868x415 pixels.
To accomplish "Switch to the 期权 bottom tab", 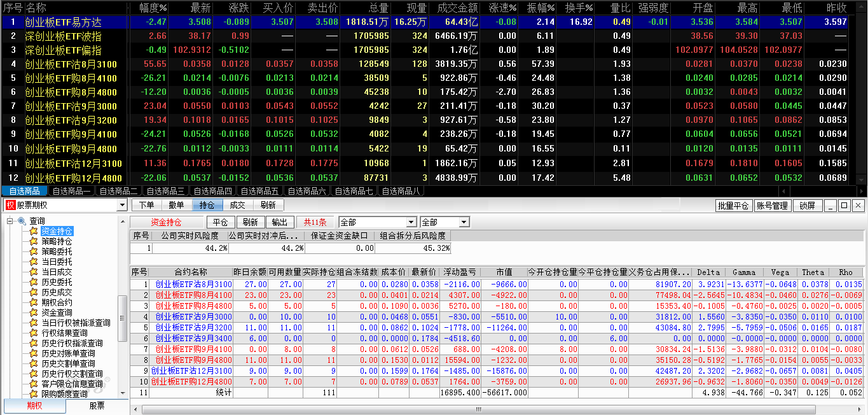I will coord(34,406).
